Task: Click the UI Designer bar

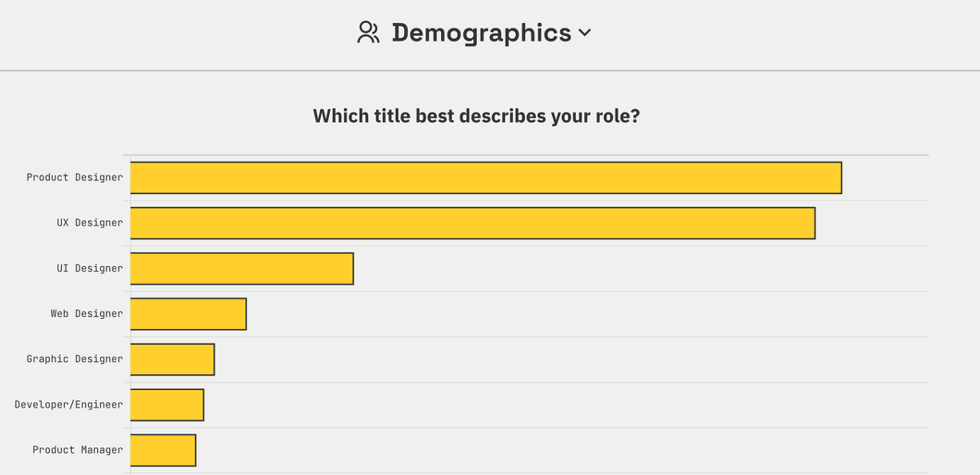Action: point(242,268)
